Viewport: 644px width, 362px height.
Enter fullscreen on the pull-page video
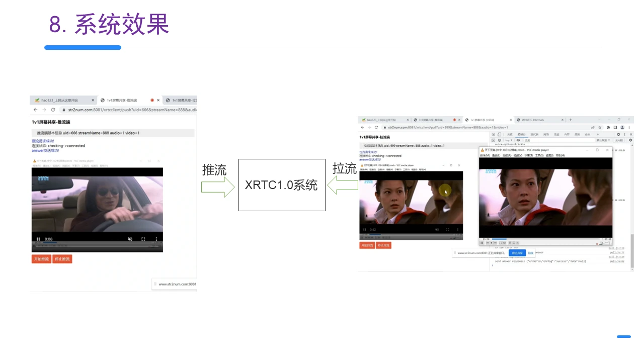tap(447, 230)
